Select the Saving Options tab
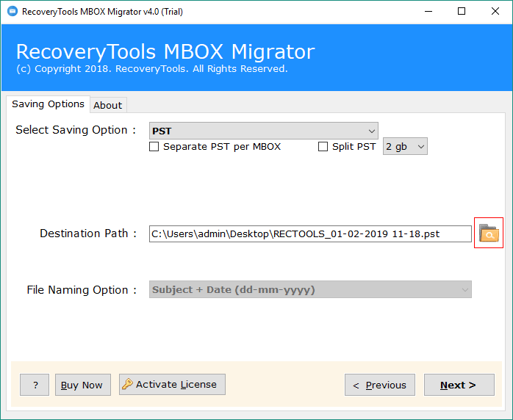Screen dimensions: 513x420 (48, 104)
